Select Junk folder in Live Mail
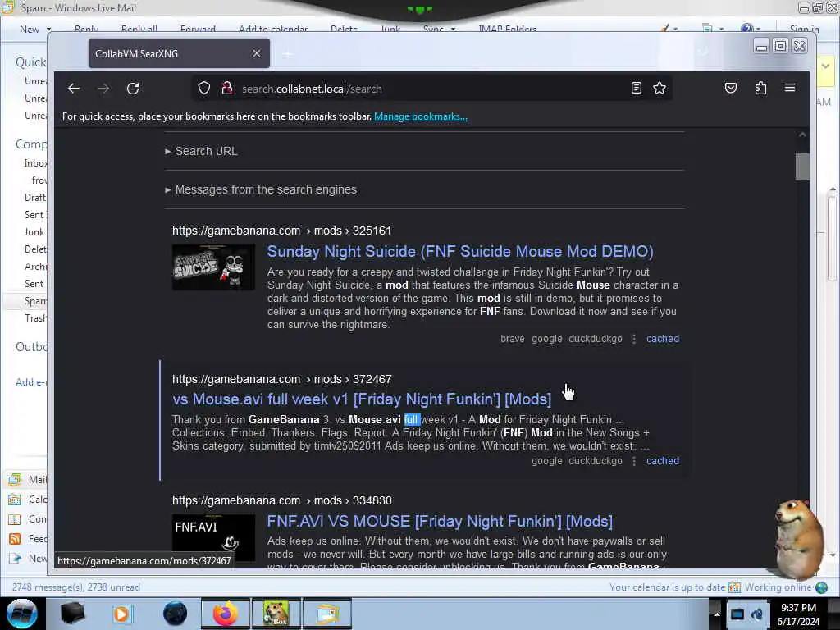Image resolution: width=840 pixels, height=630 pixels. click(34, 232)
